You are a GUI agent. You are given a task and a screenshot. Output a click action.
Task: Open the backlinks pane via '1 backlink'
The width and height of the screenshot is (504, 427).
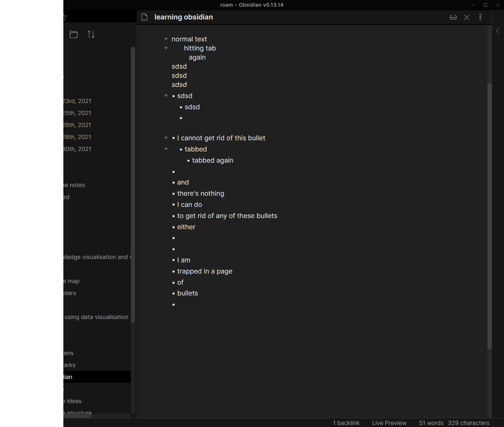point(346,423)
